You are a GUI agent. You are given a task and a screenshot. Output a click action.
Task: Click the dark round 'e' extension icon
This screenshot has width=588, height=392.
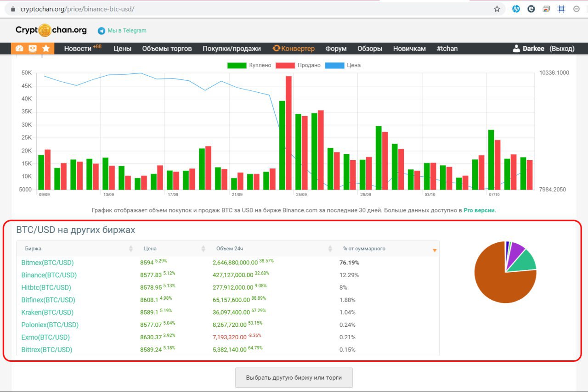coord(531,9)
